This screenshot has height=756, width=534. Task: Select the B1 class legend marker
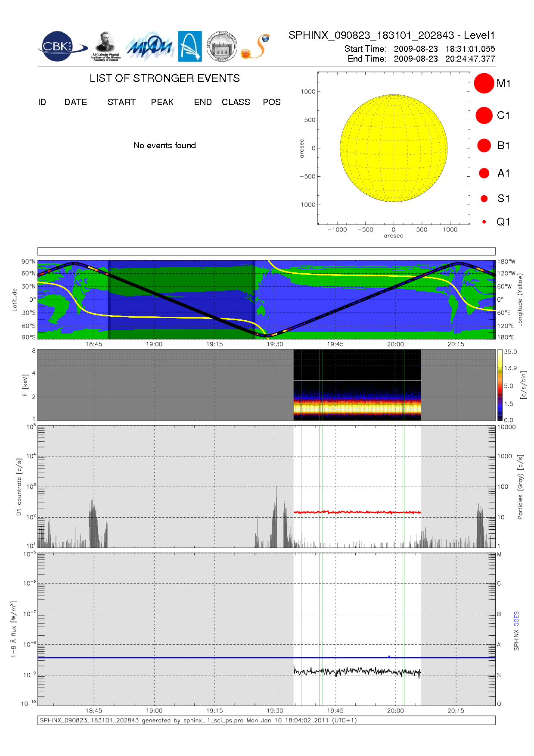(x=484, y=146)
